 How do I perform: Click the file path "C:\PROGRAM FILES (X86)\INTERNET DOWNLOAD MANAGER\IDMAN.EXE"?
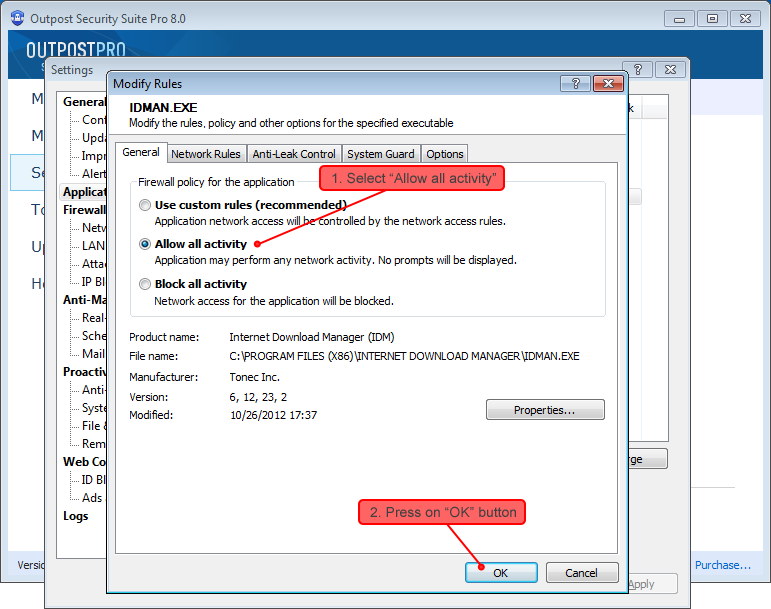tap(404, 356)
